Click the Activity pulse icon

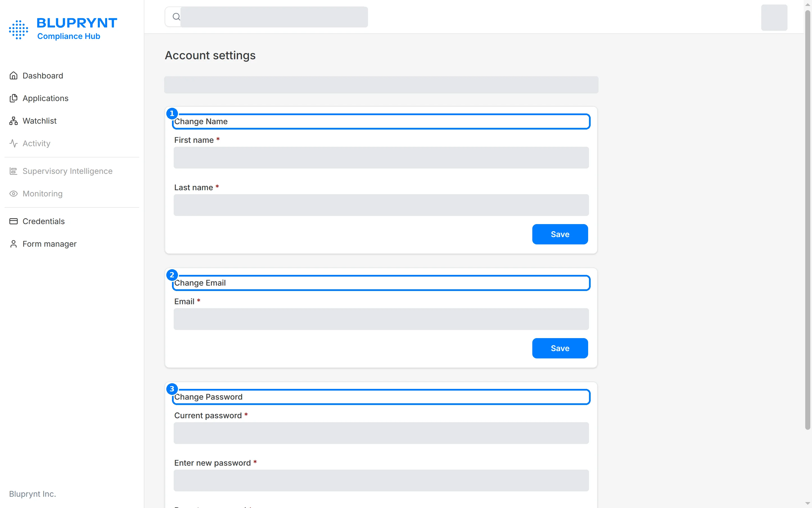pos(14,143)
